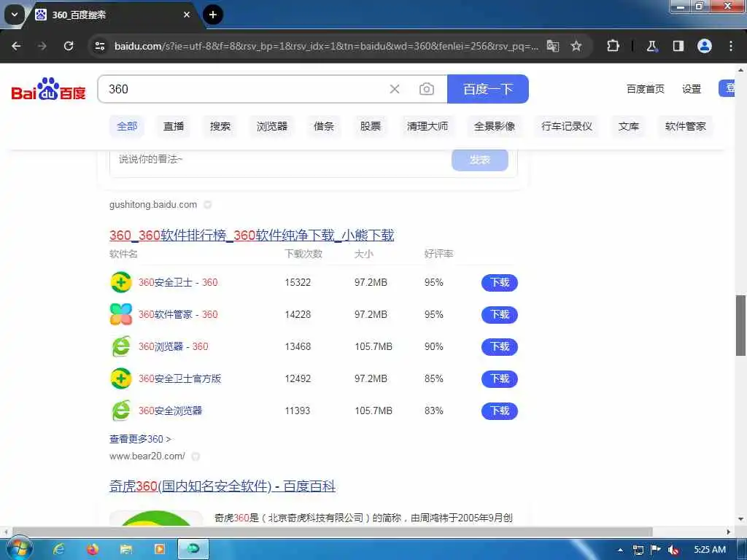Select the 搜索 filter tab
The height and width of the screenshot is (560, 747).
(220, 126)
